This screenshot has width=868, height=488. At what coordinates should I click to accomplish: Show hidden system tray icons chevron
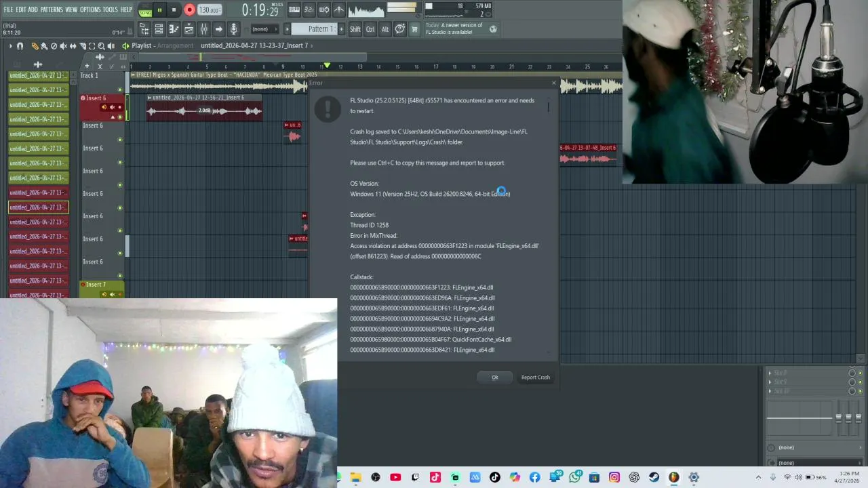tap(758, 478)
